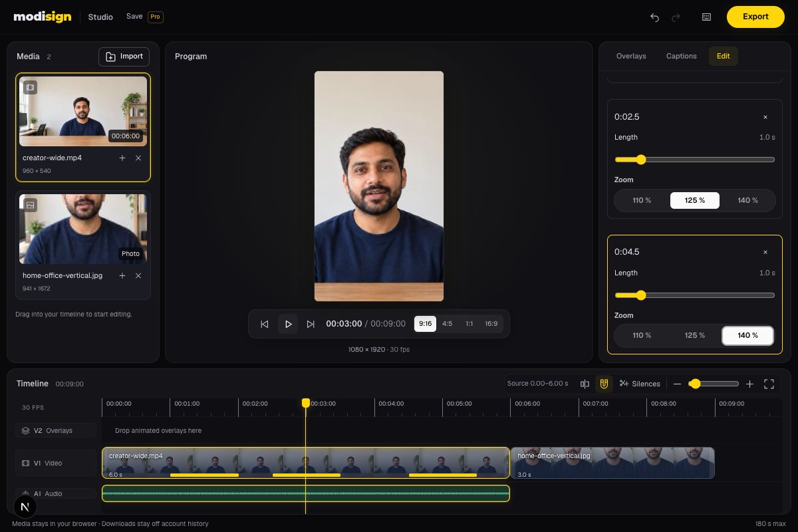This screenshot has width=798, height=532.
Task: Click '180 s max' status text
Action: pos(771,524)
